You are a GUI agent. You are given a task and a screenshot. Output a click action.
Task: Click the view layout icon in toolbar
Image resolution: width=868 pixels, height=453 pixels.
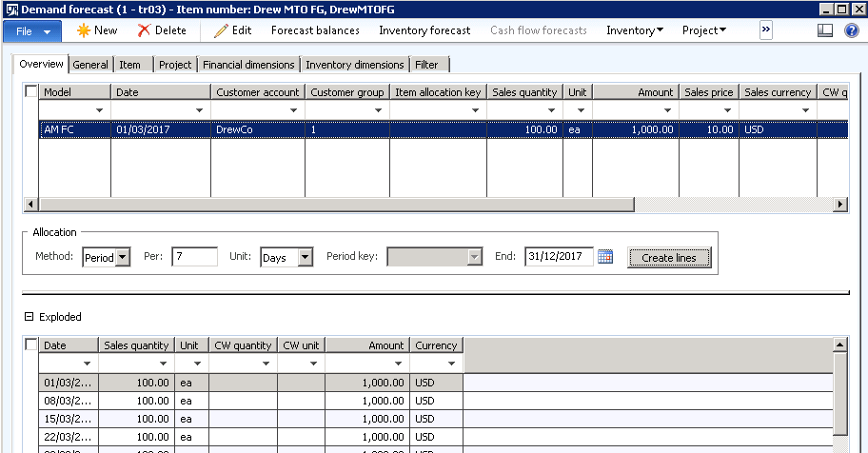[825, 30]
